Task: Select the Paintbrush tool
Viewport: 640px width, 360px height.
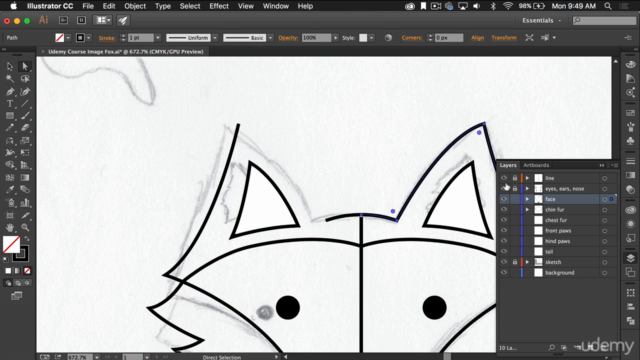Action: coord(25,116)
